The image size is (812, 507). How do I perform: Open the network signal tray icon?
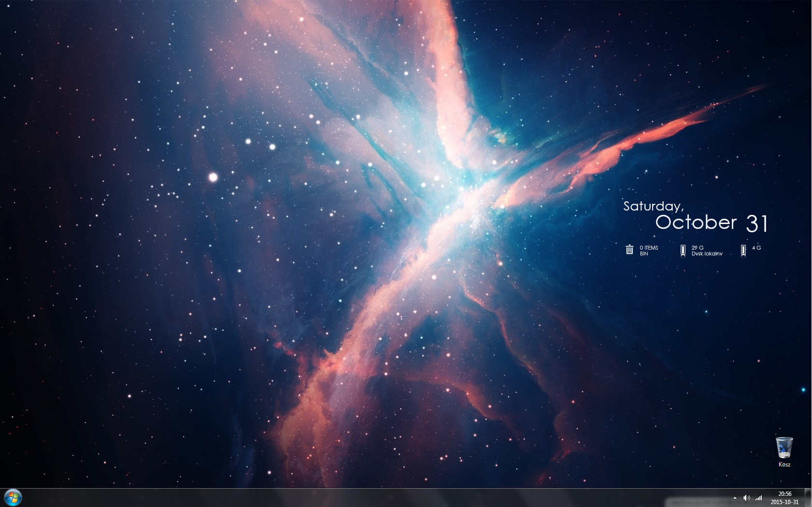click(758, 498)
